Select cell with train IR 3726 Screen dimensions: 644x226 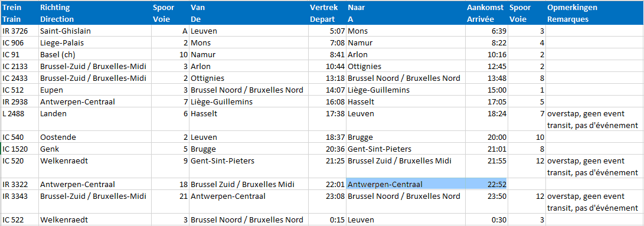pos(19,31)
